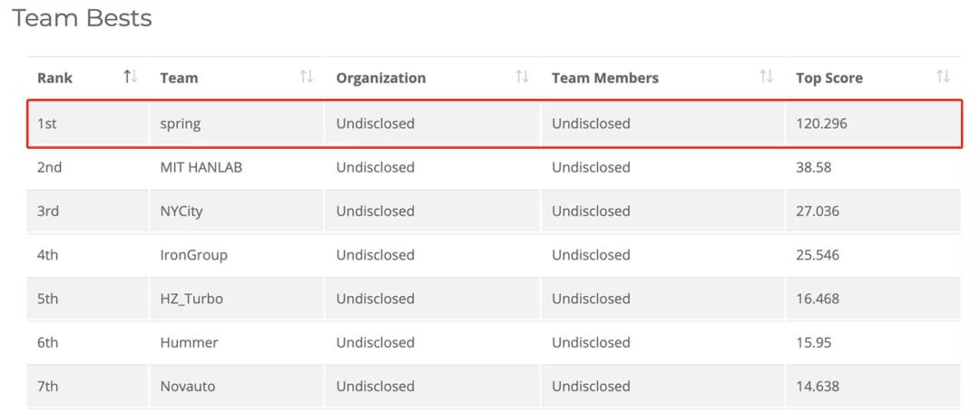Sort by Top Score arrows icon
The height and width of the screenshot is (414, 980).
(x=943, y=77)
